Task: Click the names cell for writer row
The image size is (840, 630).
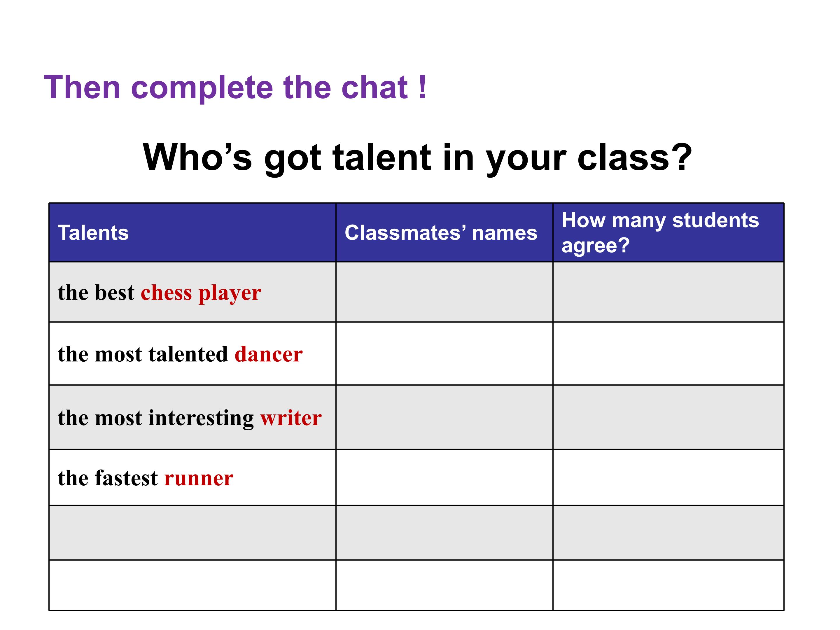Action: (x=444, y=417)
